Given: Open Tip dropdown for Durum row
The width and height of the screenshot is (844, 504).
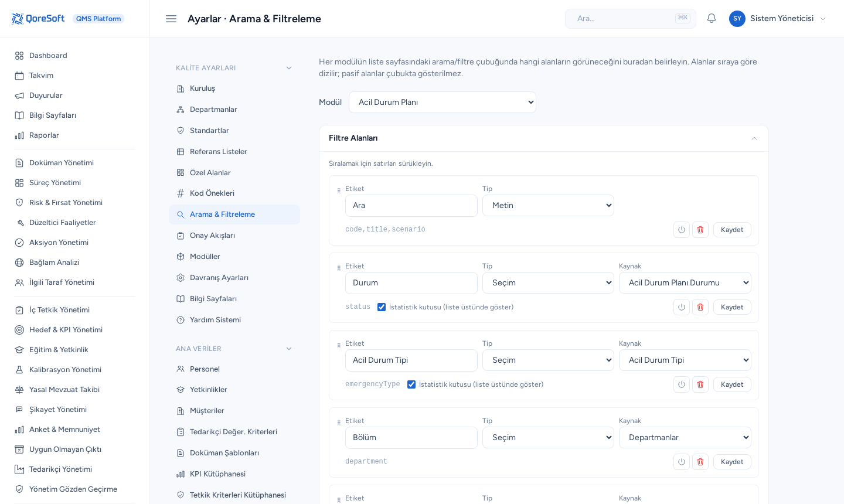Looking at the screenshot, I should click(x=548, y=282).
